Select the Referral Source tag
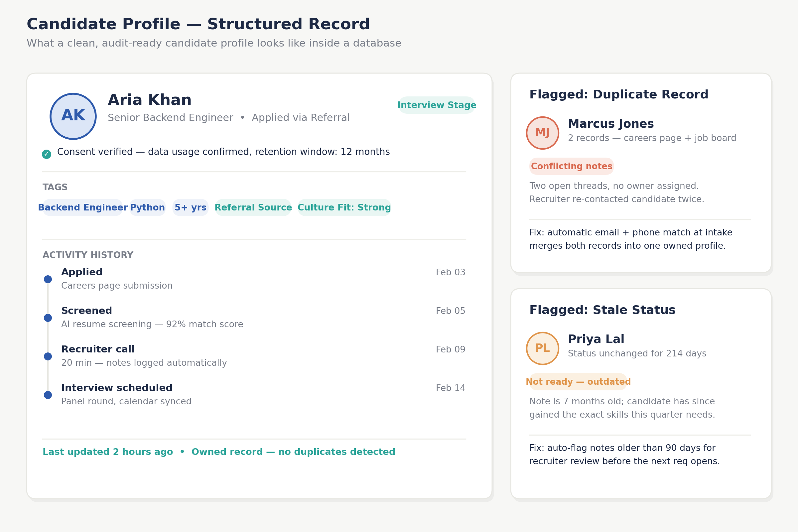The height and width of the screenshot is (532, 798). point(253,207)
